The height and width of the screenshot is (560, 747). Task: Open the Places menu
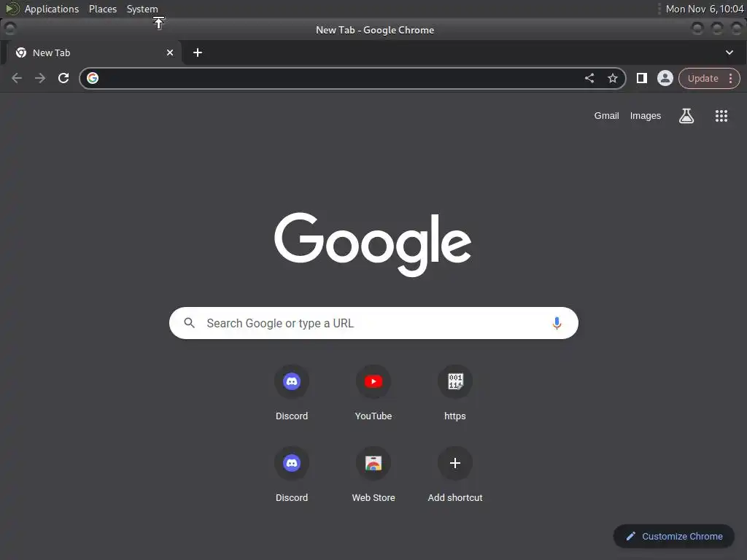coord(102,9)
